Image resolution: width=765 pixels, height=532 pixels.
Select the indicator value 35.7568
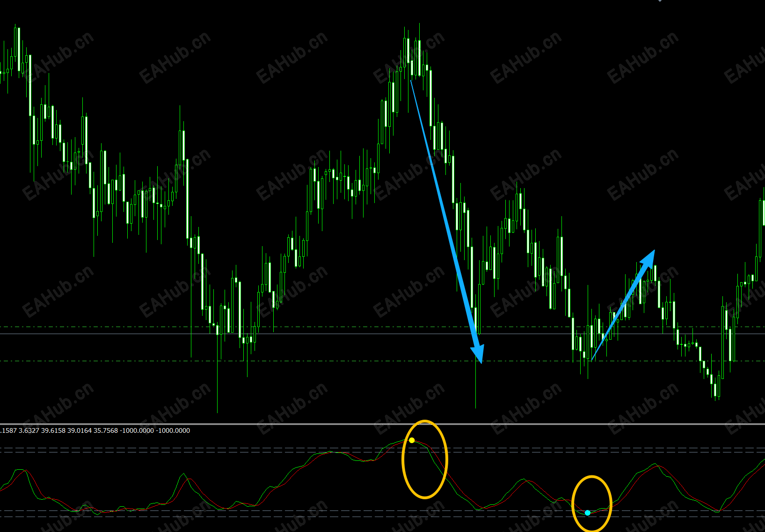click(106, 430)
